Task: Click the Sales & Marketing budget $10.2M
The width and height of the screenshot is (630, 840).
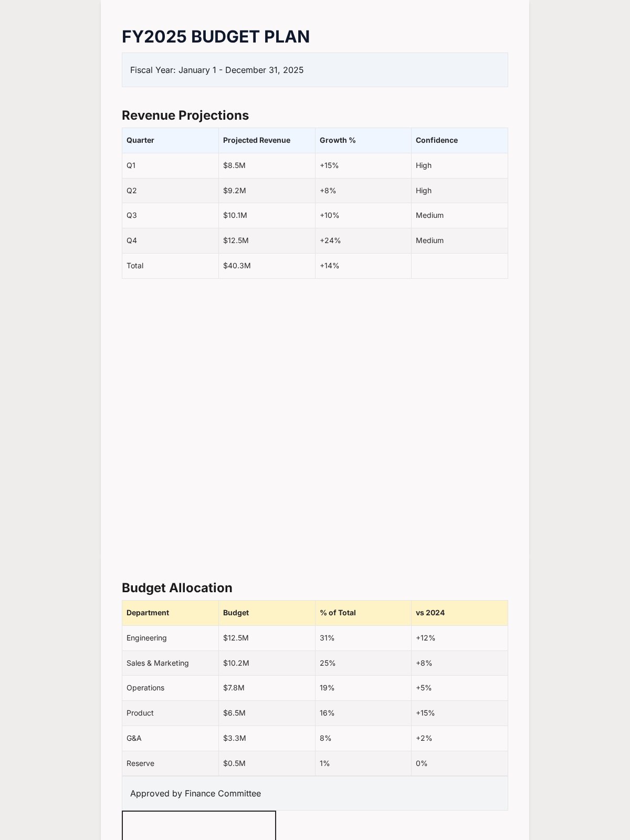Action: coord(267,663)
